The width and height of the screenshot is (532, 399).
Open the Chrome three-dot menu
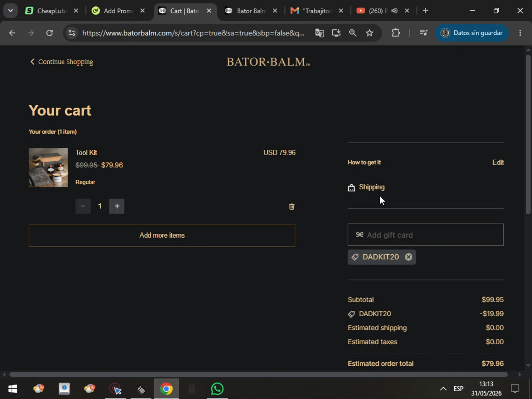click(x=520, y=33)
